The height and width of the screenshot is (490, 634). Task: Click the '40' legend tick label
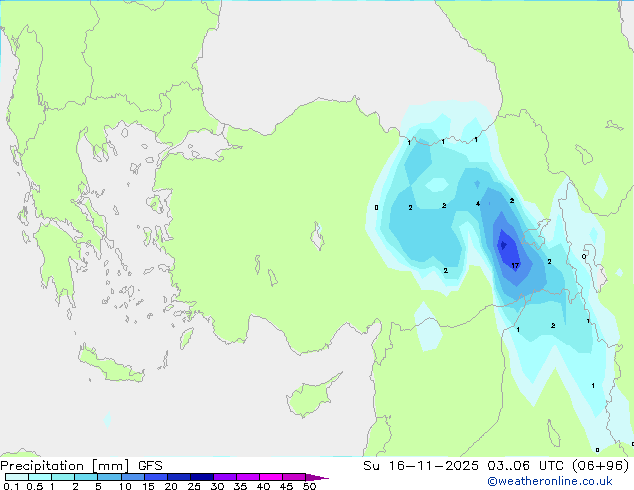(263, 486)
